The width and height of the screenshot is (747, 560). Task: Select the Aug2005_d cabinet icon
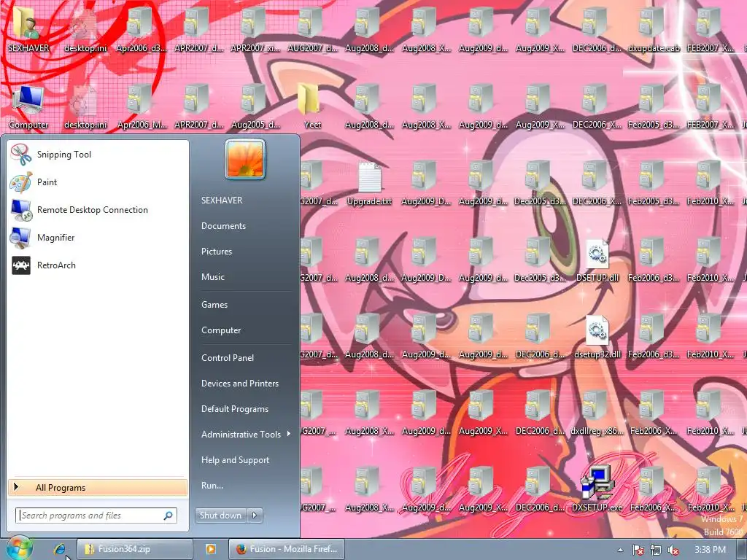pos(255,107)
